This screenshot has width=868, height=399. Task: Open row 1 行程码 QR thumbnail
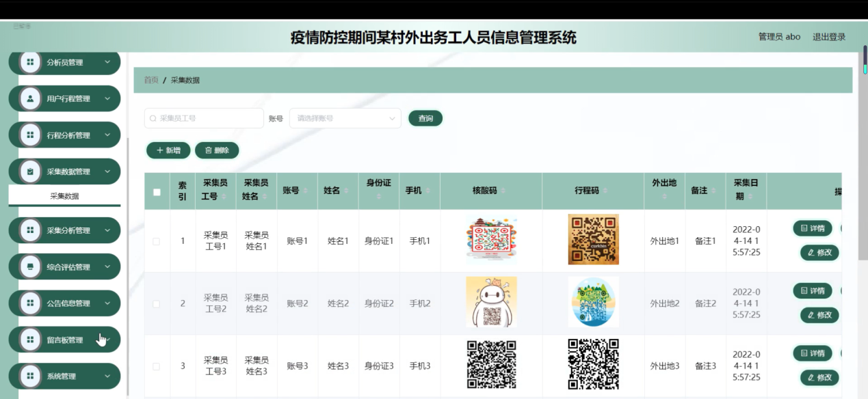tap(593, 239)
